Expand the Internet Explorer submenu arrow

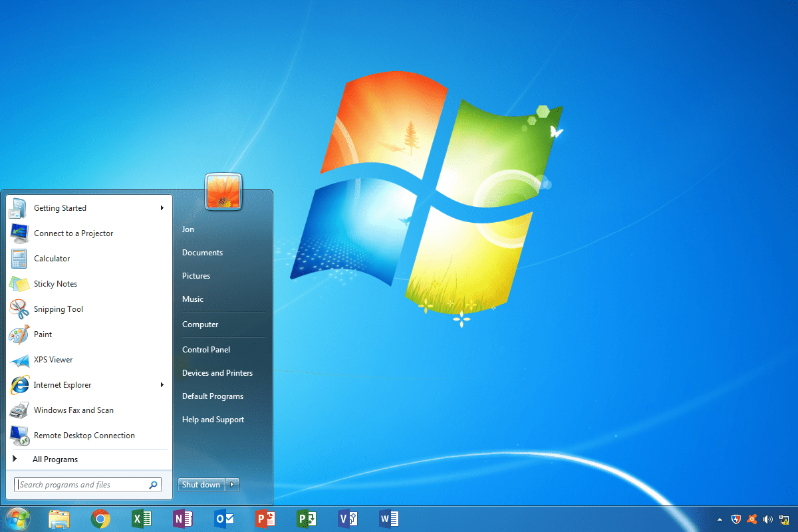pyautogui.click(x=162, y=384)
